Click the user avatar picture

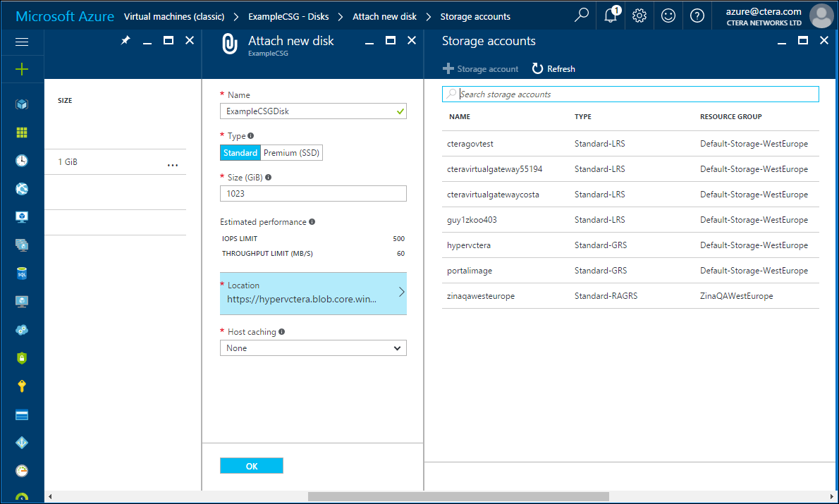[x=821, y=16]
